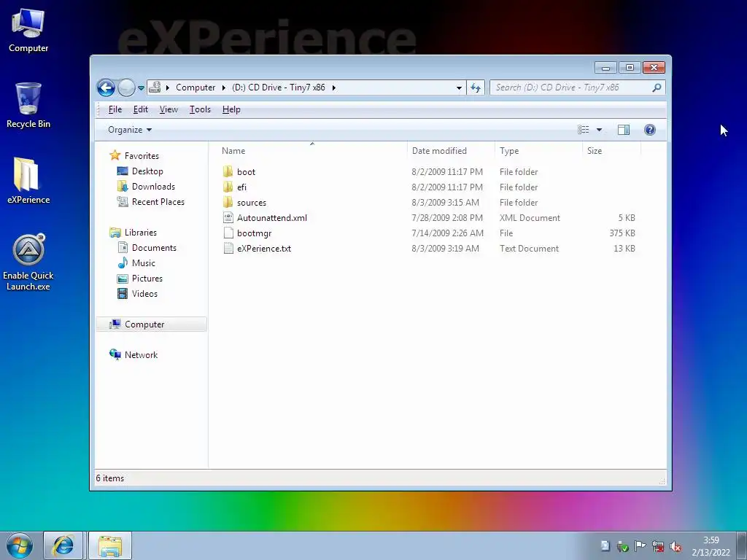The width and height of the screenshot is (747, 560).
Task: Click the drive icon in address bar
Action: (155, 87)
